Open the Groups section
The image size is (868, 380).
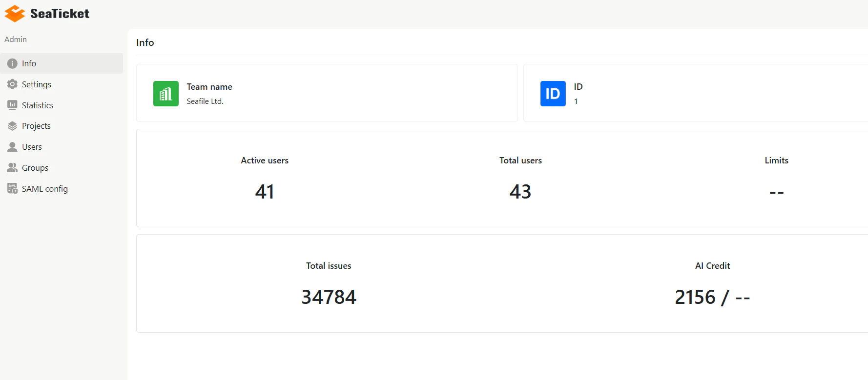(x=62, y=168)
